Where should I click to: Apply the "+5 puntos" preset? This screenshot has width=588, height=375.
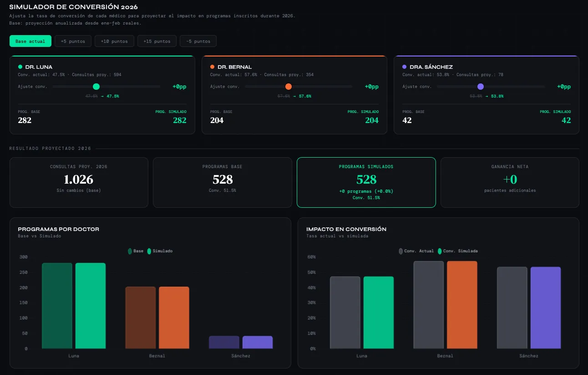pos(73,41)
